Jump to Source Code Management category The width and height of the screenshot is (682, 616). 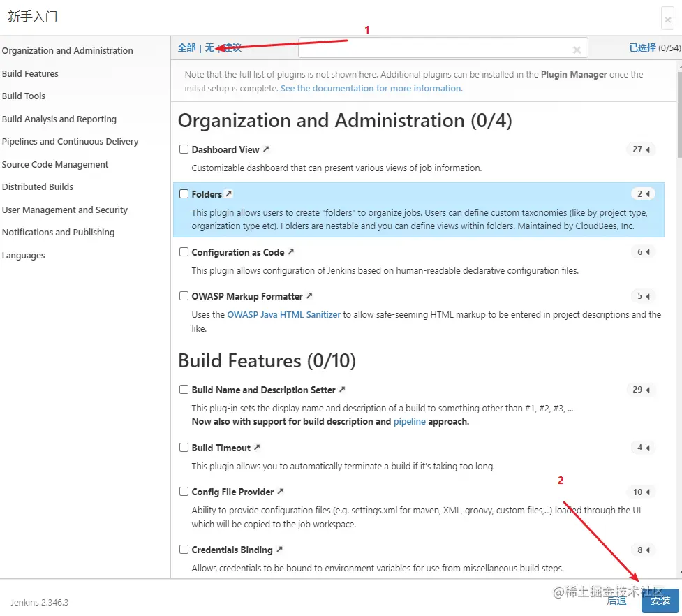[x=55, y=164]
